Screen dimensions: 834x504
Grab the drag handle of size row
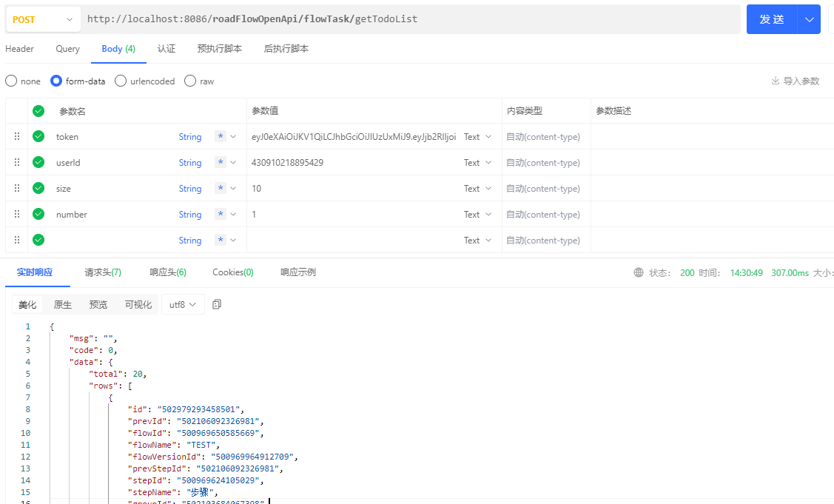pyautogui.click(x=17, y=188)
